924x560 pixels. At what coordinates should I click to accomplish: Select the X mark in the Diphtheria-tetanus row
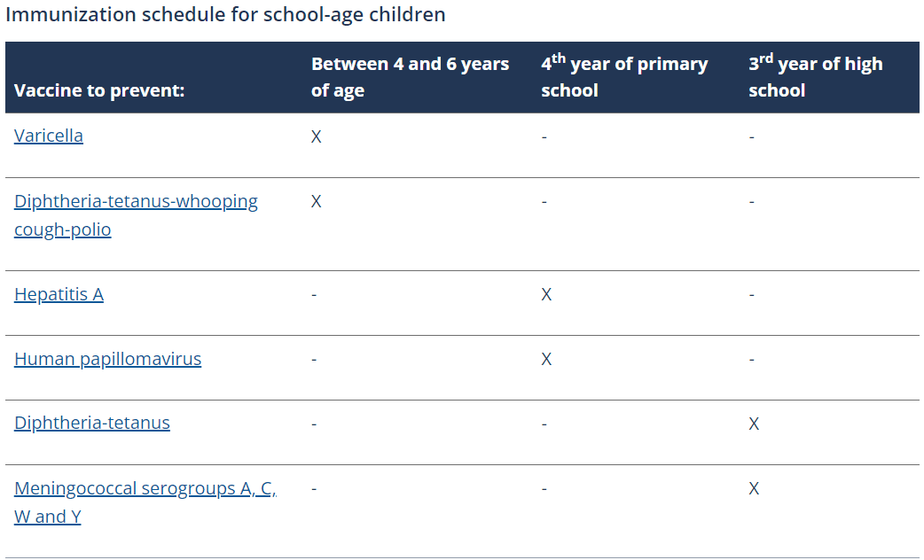click(x=754, y=424)
